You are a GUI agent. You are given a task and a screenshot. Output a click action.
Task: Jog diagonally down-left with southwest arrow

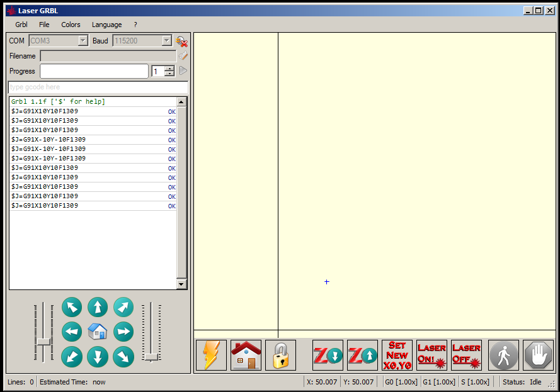[72, 357]
